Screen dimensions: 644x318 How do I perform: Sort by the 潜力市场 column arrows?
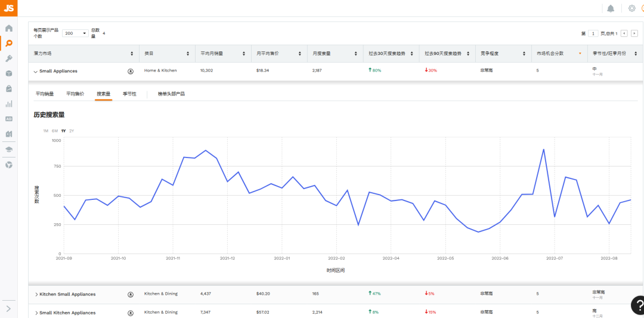pyautogui.click(x=132, y=54)
